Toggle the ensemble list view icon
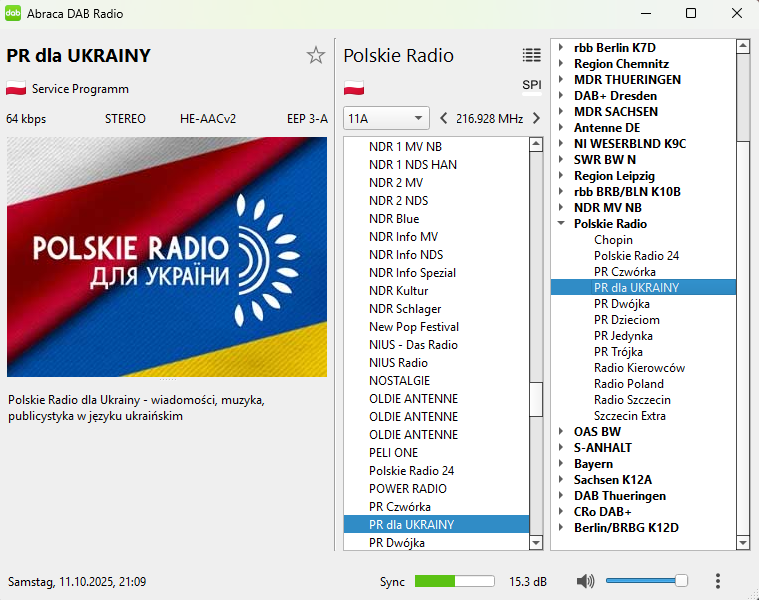759x600 pixels. [531, 56]
